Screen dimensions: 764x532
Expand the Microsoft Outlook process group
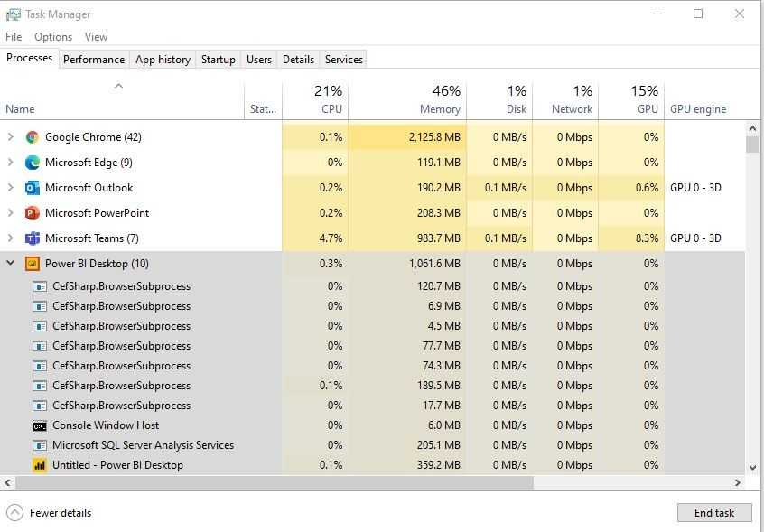[x=10, y=188]
